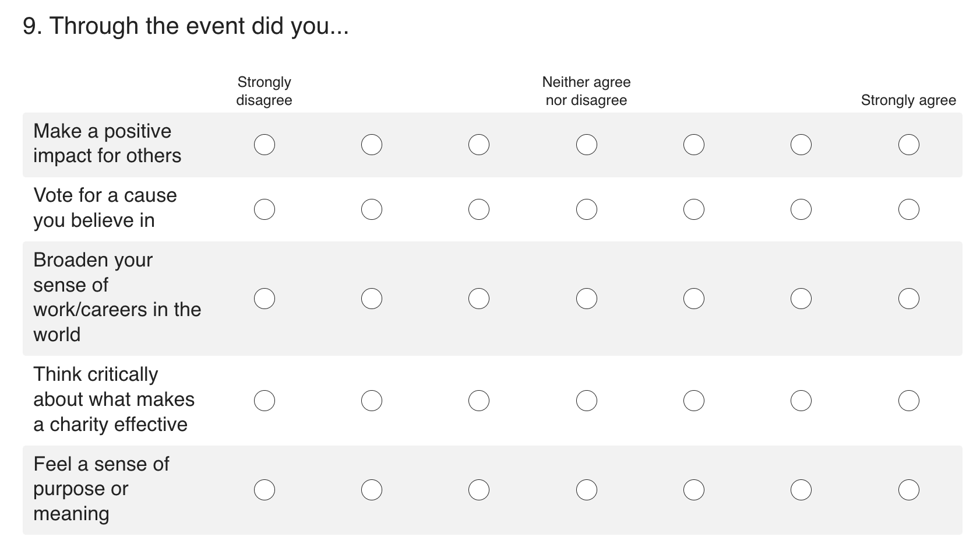Choose neutral option for Make a positive impact
Image resolution: width=980 pixels, height=554 pixels.
pyautogui.click(x=586, y=145)
